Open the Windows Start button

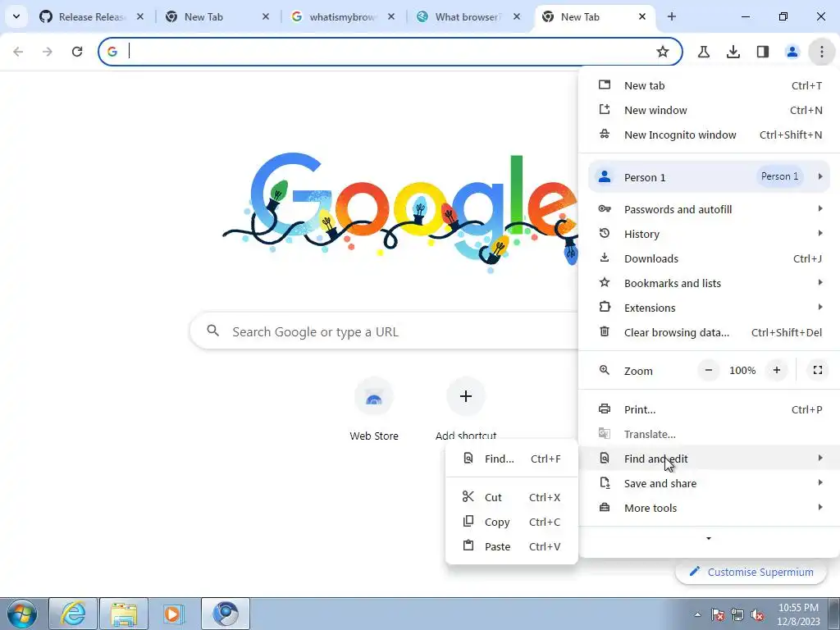point(22,614)
